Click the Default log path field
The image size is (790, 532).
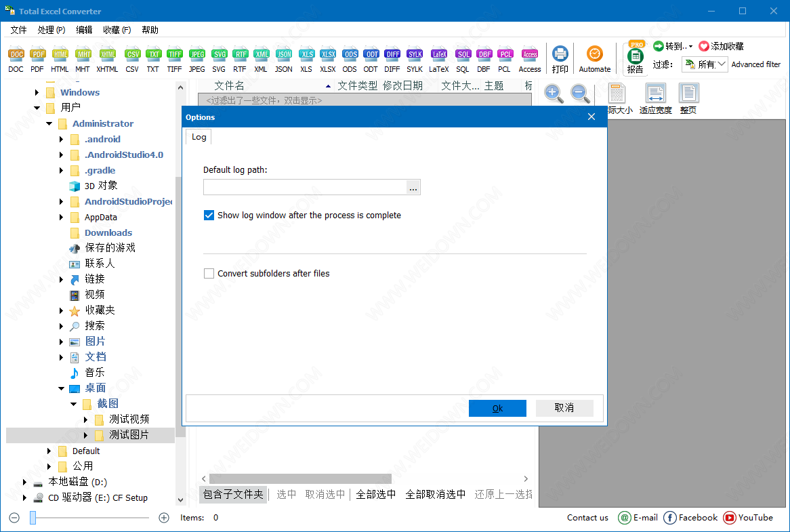(305, 188)
